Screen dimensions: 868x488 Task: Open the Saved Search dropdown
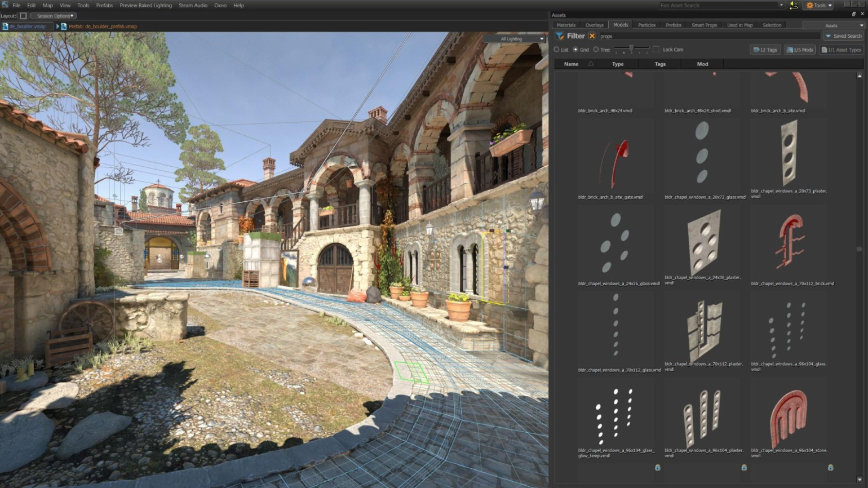[843, 36]
